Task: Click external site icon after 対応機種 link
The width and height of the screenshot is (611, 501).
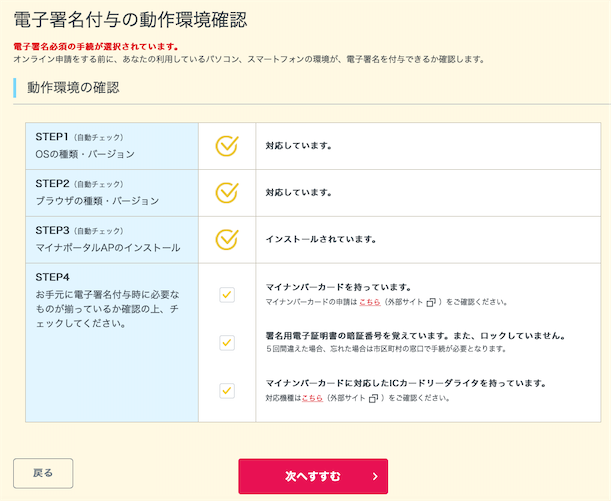Action: pyautogui.click(x=374, y=398)
